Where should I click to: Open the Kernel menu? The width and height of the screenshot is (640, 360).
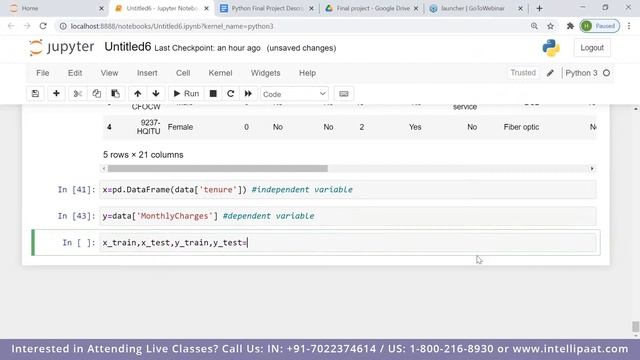click(220, 73)
